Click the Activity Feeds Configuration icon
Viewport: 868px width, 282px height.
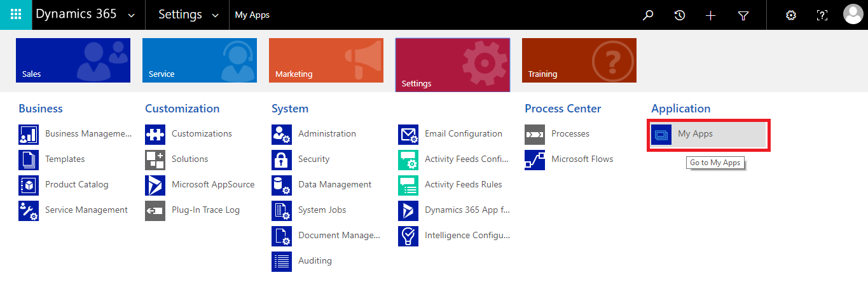click(408, 159)
